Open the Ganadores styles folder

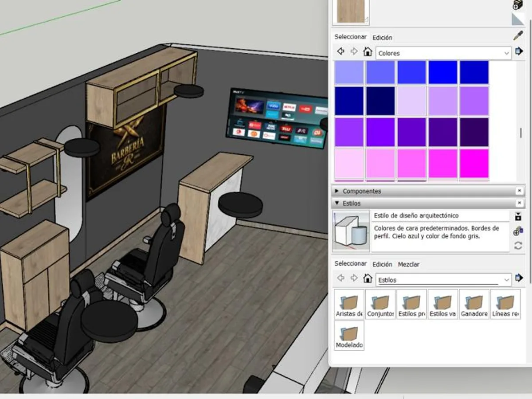point(474,305)
